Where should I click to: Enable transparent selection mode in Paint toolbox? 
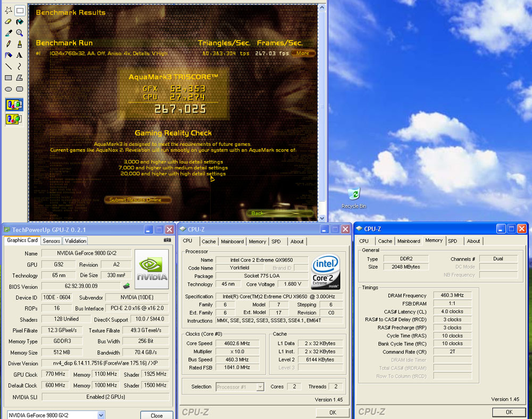click(14, 119)
